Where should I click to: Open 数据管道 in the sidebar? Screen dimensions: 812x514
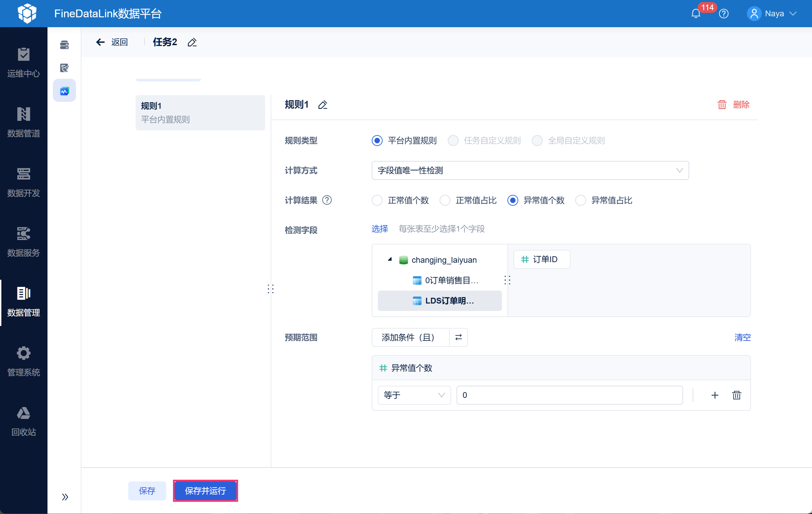(x=24, y=123)
